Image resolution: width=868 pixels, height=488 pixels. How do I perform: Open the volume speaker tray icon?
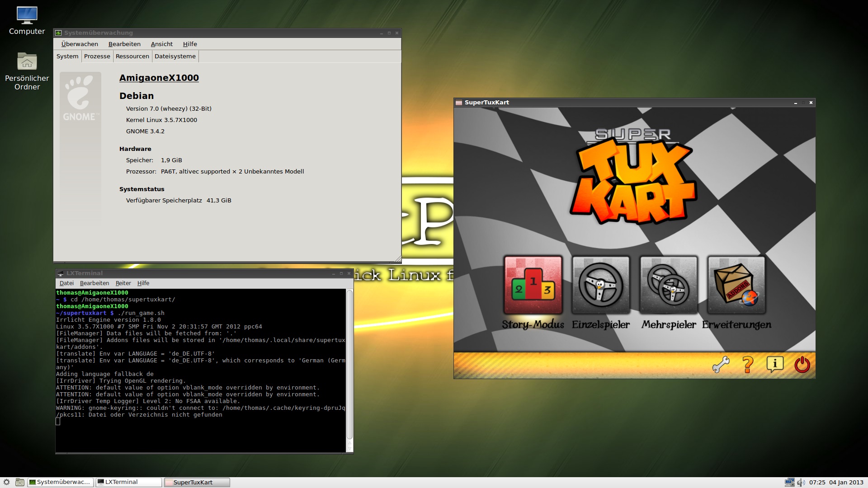click(x=801, y=482)
